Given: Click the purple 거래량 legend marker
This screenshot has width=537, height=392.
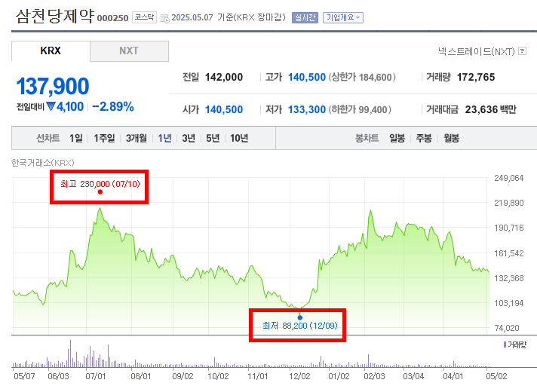Looking at the screenshot, I should (x=505, y=345).
